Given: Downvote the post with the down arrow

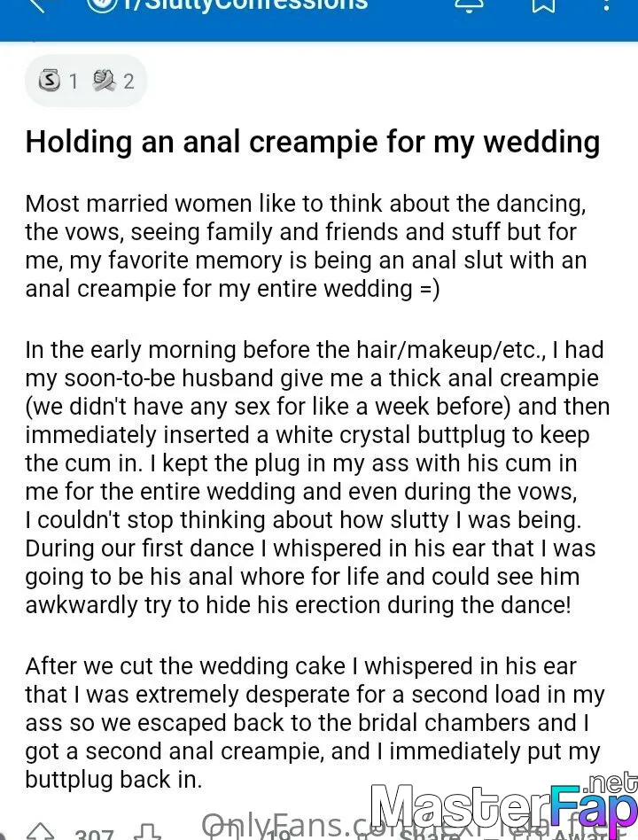Looking at the screenshot, I should [x=147, y=832].
